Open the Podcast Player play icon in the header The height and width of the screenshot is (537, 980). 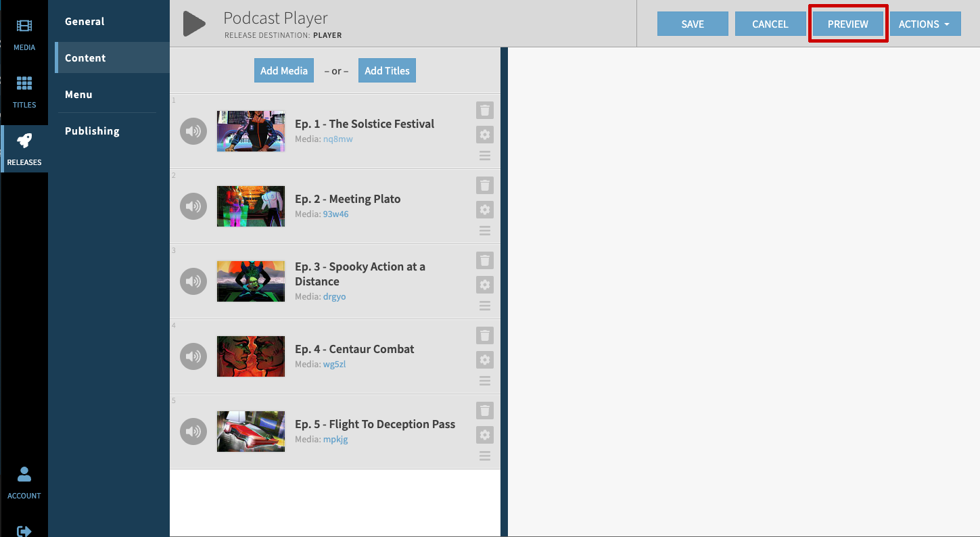click(x=193, y=23)
